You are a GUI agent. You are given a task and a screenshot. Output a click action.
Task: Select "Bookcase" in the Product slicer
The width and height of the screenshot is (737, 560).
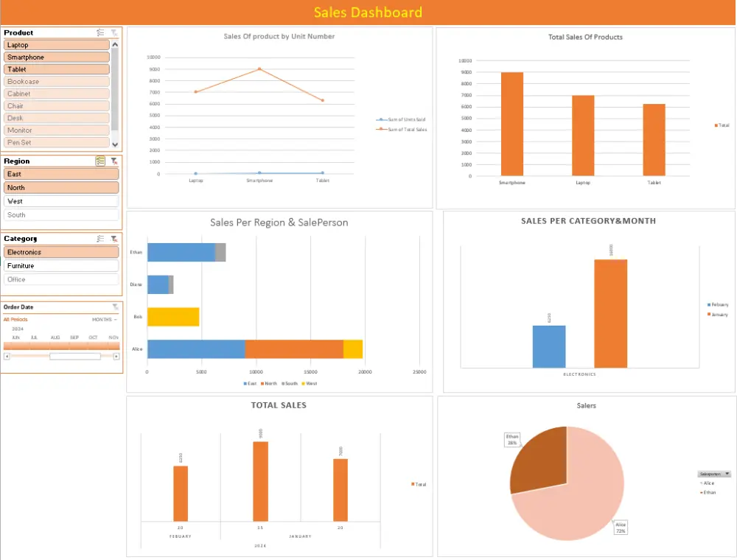click(x=57, y=81)
